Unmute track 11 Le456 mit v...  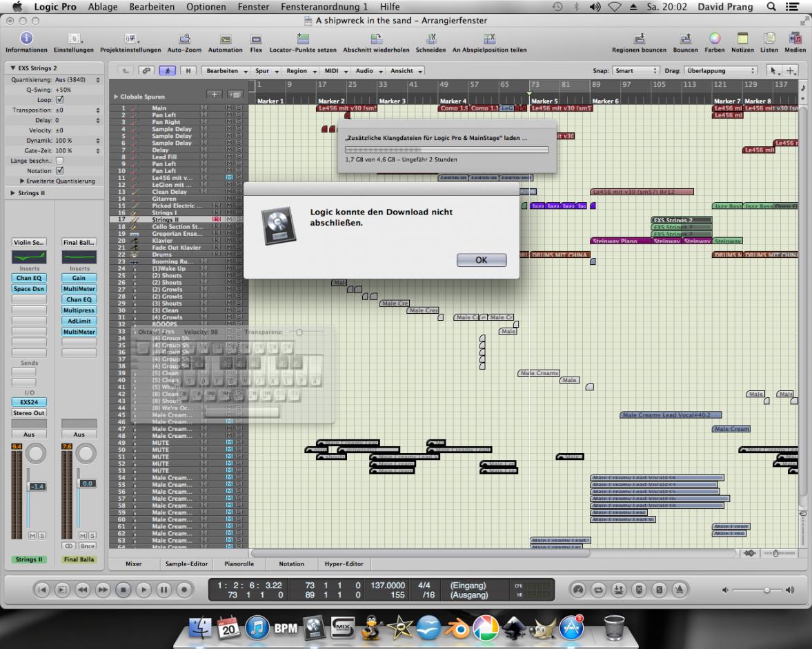point(229,177)
